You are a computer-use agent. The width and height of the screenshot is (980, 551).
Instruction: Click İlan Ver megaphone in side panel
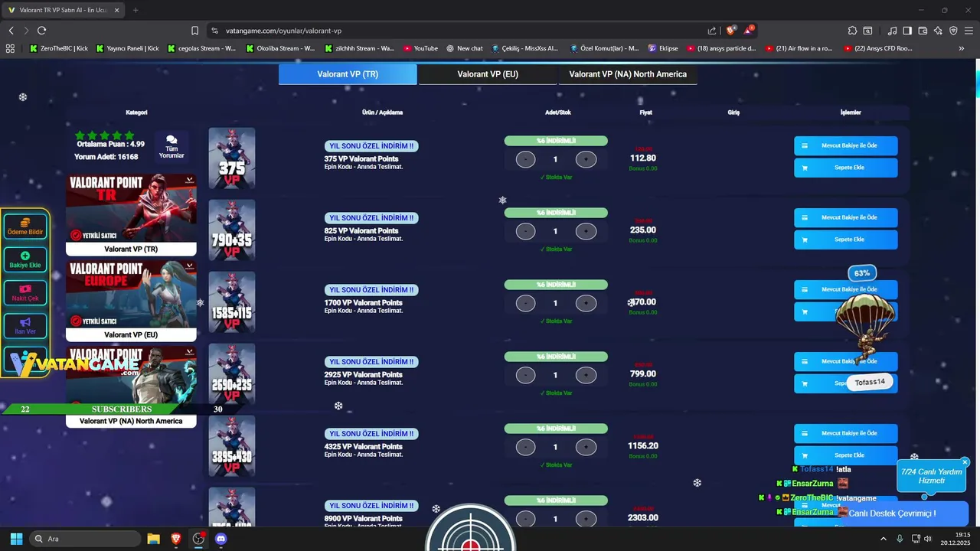25,326
